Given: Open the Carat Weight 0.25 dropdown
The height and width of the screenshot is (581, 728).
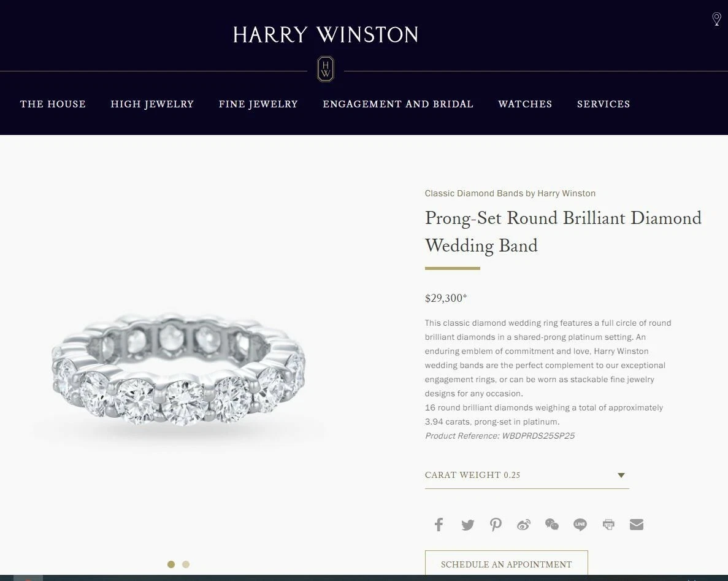Looking at the screenshot, I should point(527,475).
